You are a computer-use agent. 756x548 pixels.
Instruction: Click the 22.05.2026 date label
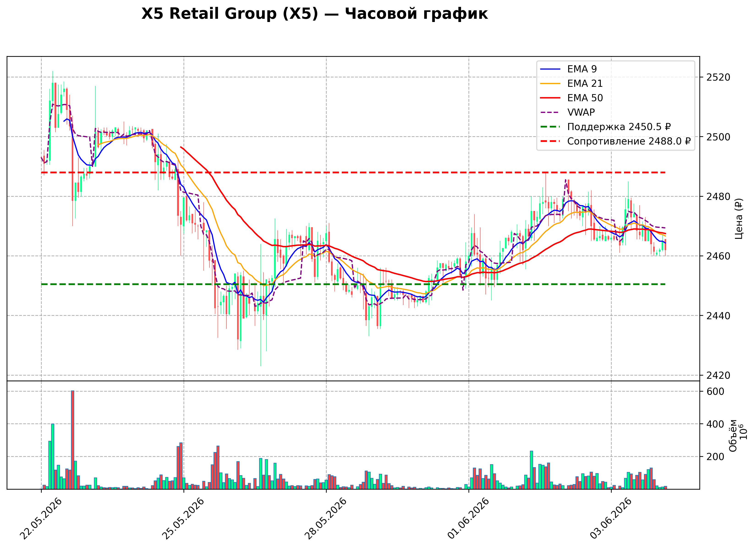[x=41, y=519]
